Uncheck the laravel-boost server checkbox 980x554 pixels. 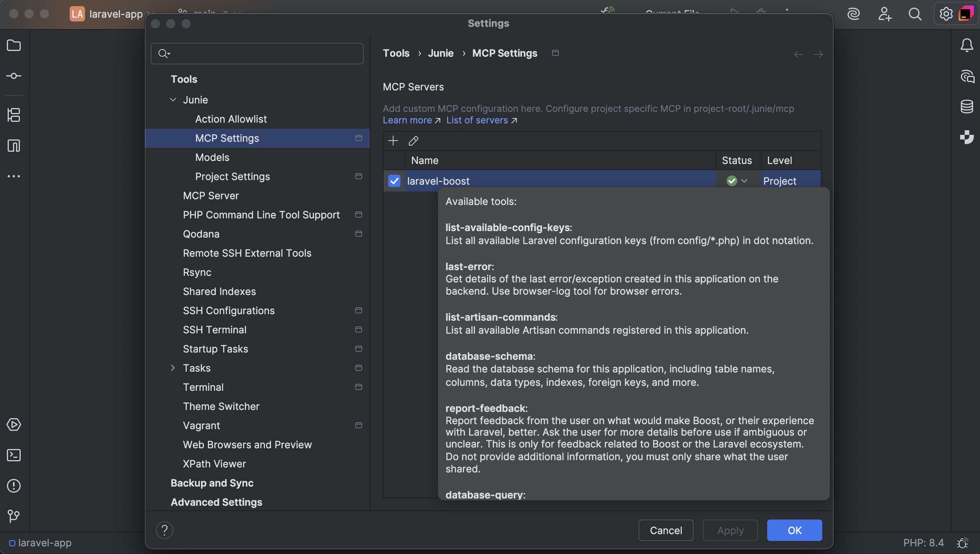(x=394, y=181)
